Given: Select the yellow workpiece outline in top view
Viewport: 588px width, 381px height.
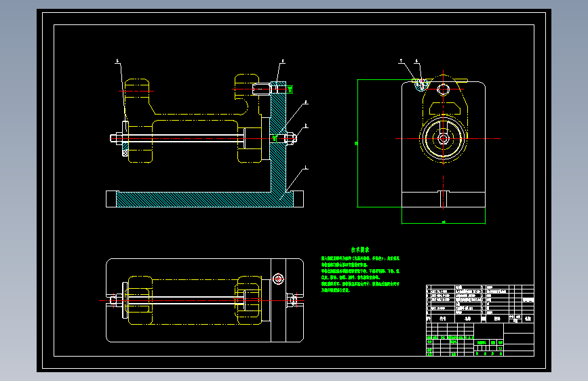Looking at the screenshot, I should (195, 300).
